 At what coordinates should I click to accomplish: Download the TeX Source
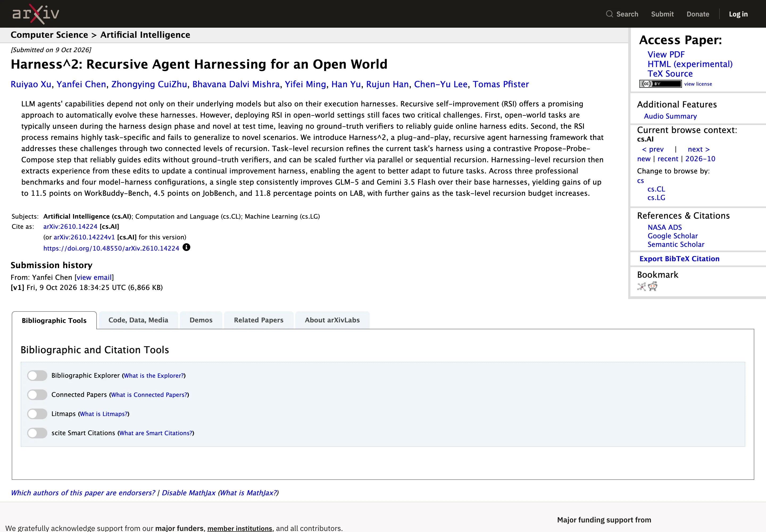670,74
